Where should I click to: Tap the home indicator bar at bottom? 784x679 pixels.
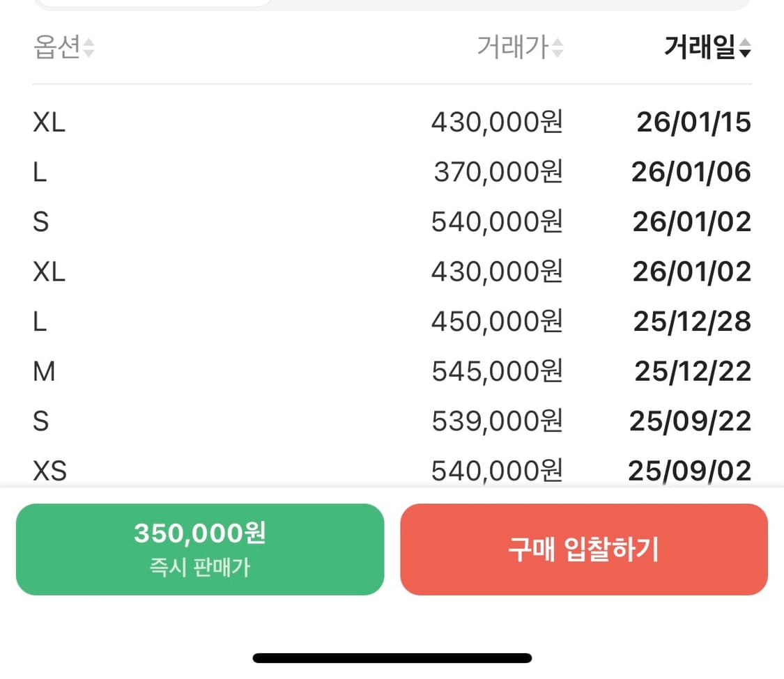392,655
